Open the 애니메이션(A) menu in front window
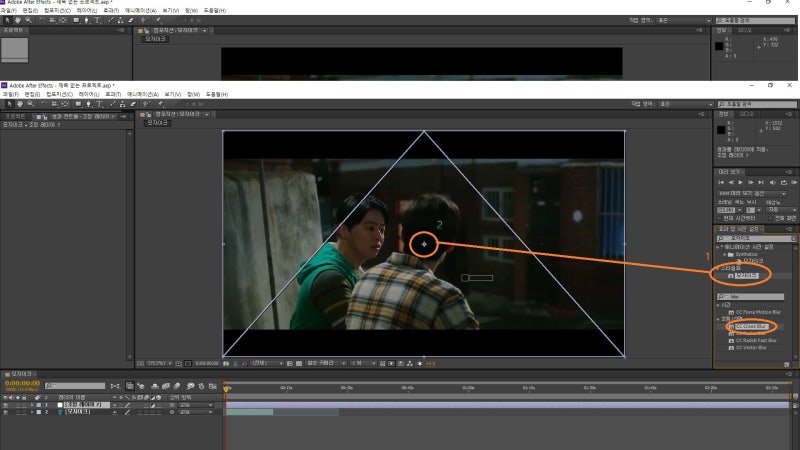The height and width of the screenshot is (450, 800). coord(142,94)
